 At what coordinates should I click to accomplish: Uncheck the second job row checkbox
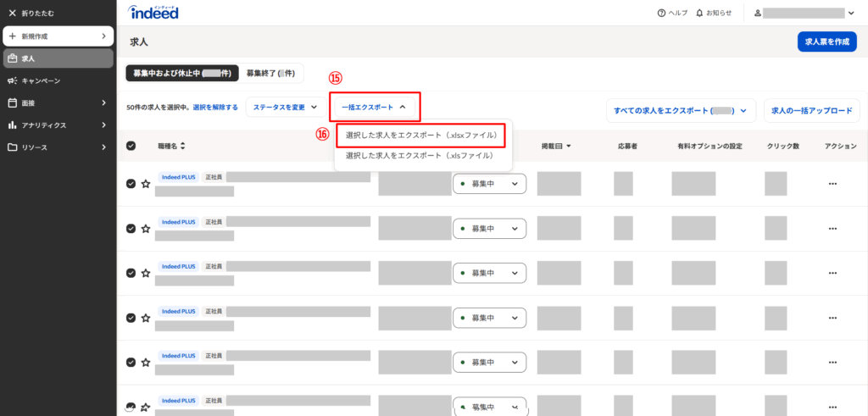click(x=131, y=228)
